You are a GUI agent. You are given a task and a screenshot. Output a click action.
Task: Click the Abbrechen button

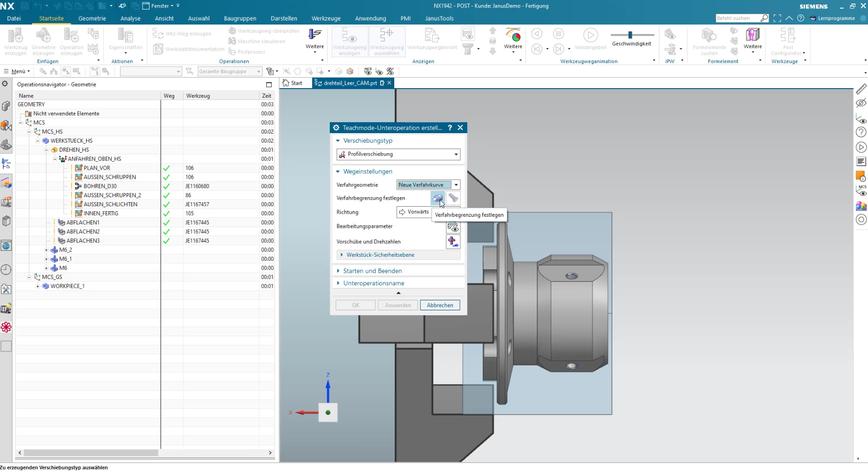[440, 305]
